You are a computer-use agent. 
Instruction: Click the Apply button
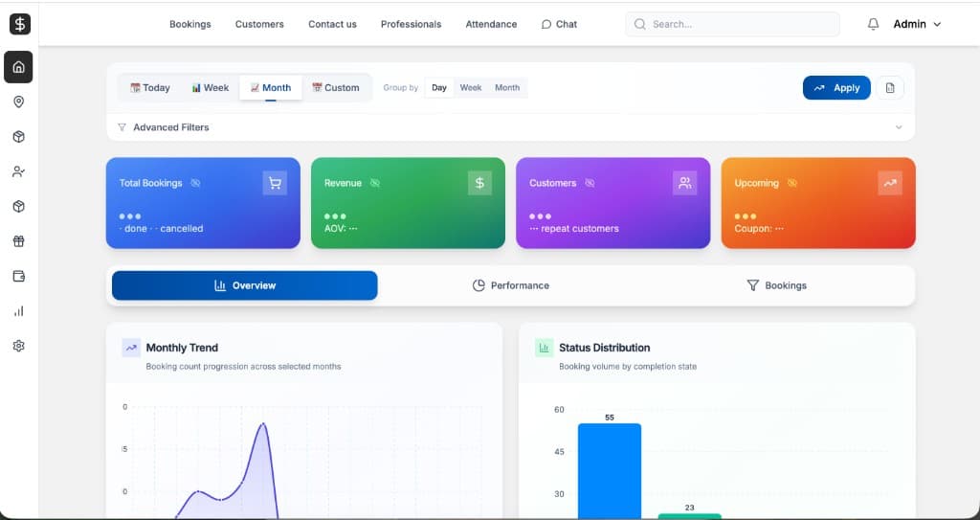click(x=836, y=87)
